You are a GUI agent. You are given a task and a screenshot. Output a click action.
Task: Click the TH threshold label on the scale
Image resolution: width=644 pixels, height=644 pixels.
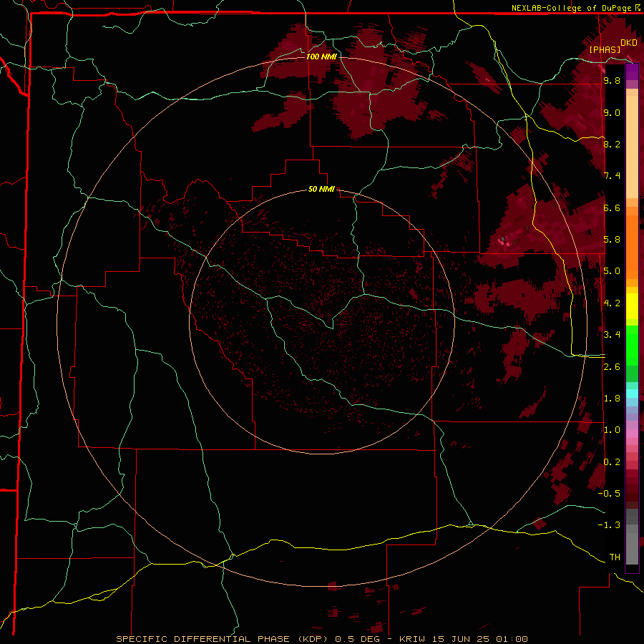615,557
